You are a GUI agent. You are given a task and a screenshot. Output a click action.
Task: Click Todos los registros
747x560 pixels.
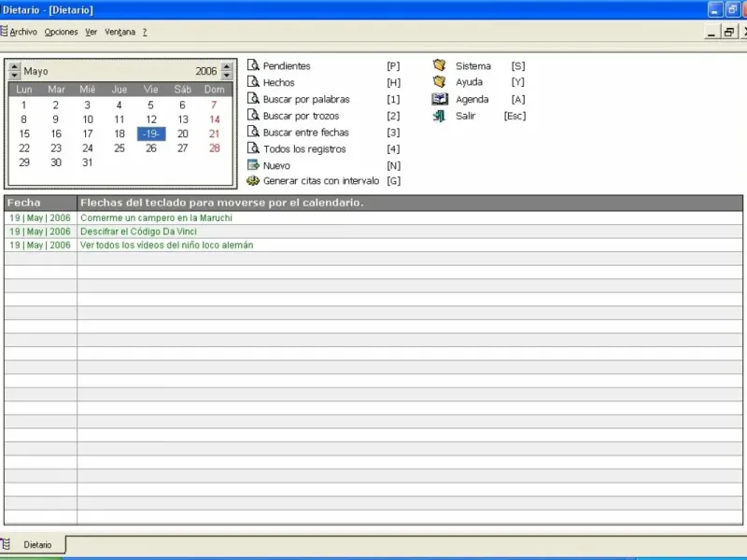point(304,149)
